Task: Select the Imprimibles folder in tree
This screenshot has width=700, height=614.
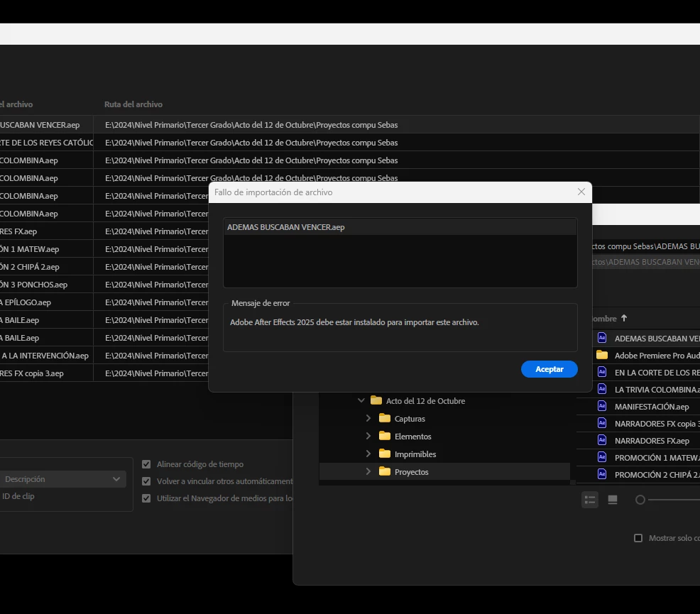Action: pos(415,454)
